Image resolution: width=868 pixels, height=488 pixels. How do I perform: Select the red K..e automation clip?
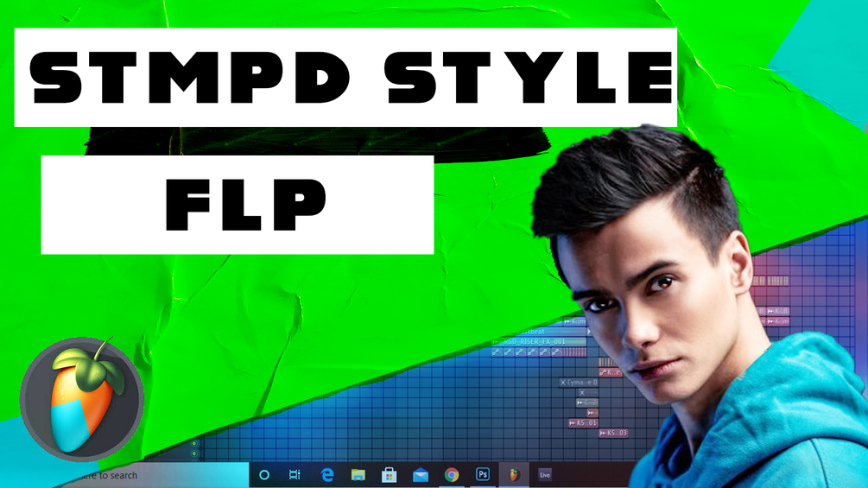[610, 372]
